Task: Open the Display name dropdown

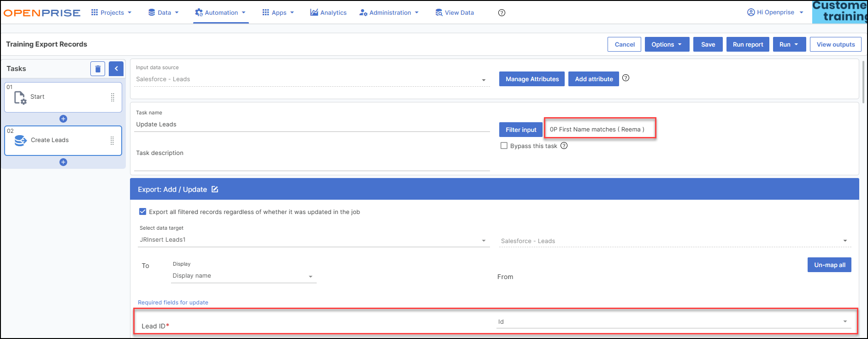Action: [310, 276]
